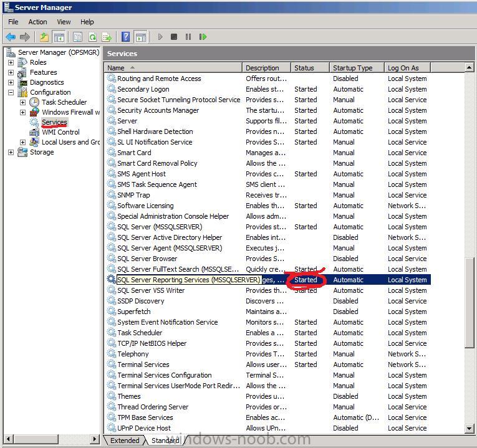The width and height of the screenshot is (477, 448).
Task: Expand the Roles tree node
Action: tap(11, 62)
